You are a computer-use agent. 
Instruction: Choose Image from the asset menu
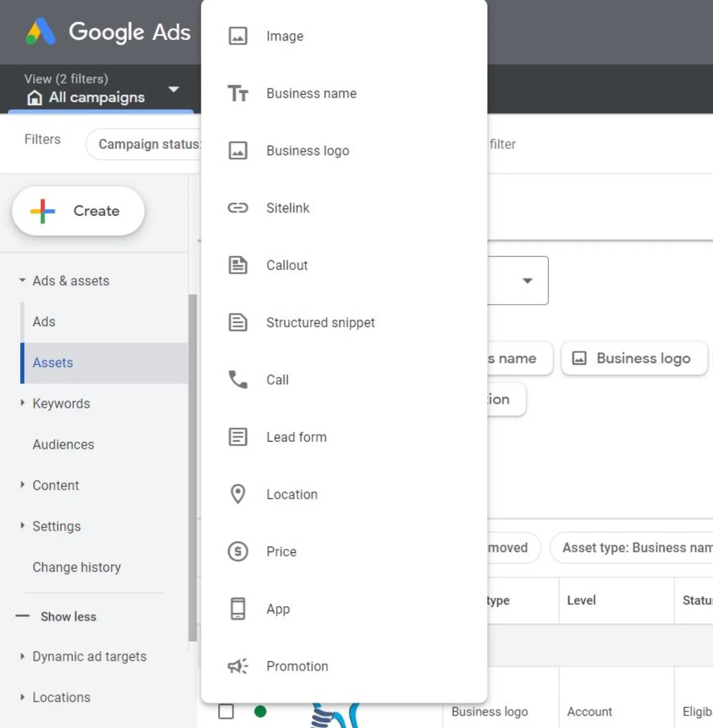[344, 36]
